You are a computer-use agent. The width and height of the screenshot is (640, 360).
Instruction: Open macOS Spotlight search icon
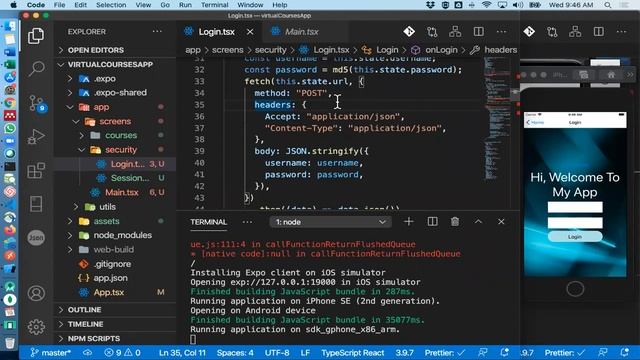pos(608,5)
